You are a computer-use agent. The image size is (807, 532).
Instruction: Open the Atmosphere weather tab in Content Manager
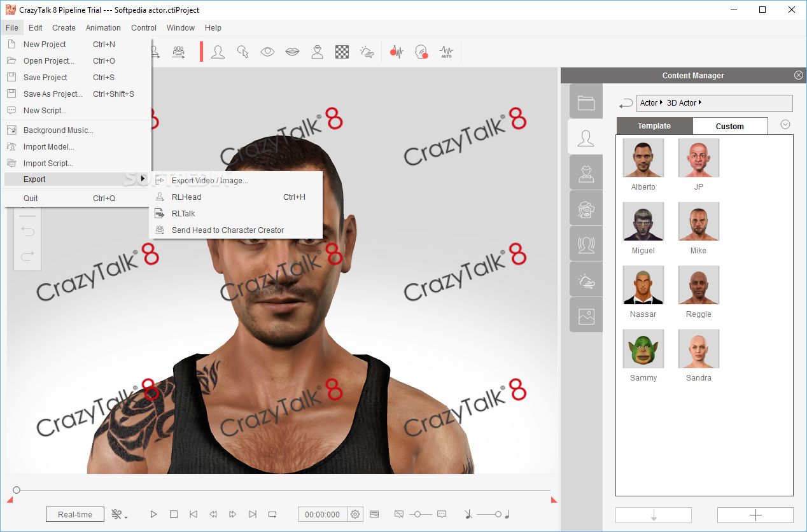coord(586,280)
